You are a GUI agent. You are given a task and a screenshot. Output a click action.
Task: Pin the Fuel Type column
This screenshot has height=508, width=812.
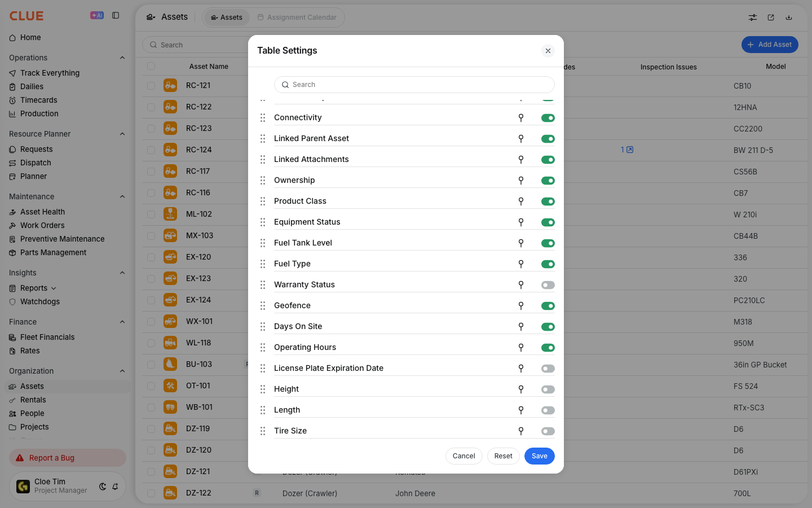point(521,264)
